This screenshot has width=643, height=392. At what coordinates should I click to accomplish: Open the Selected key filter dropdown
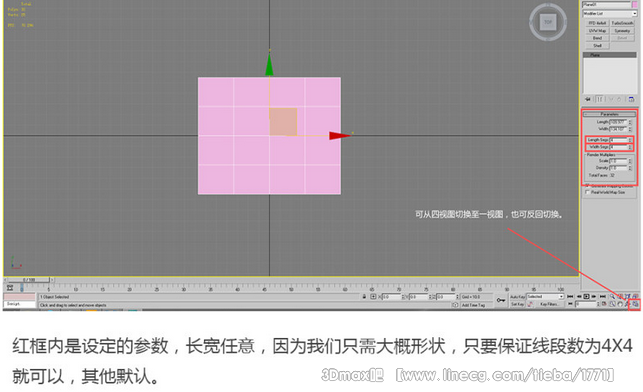[x=545, y=296]
